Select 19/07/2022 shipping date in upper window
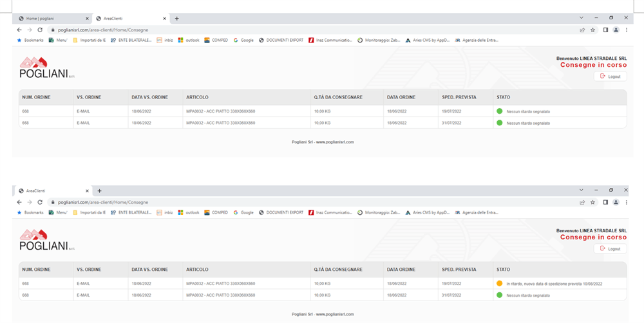 451,111
